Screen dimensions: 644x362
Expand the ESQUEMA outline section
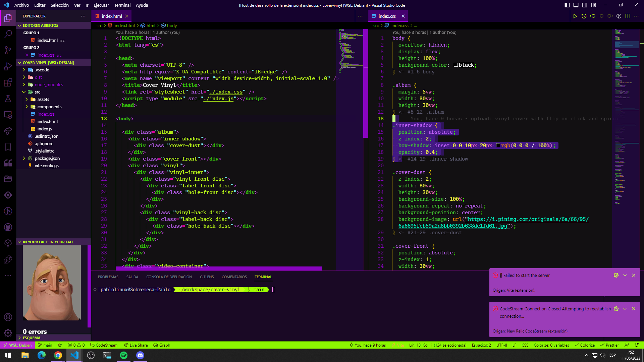[x=31, y=338]
